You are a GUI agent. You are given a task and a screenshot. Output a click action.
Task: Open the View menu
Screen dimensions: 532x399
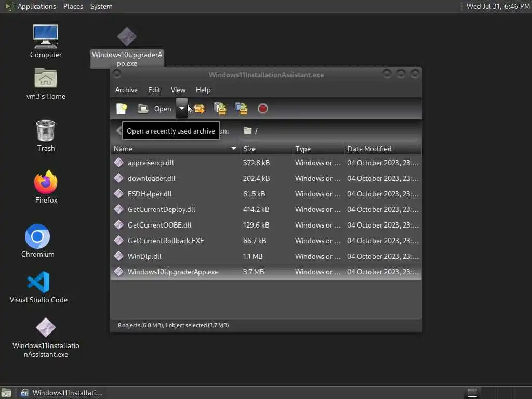(x=178, y=90)
